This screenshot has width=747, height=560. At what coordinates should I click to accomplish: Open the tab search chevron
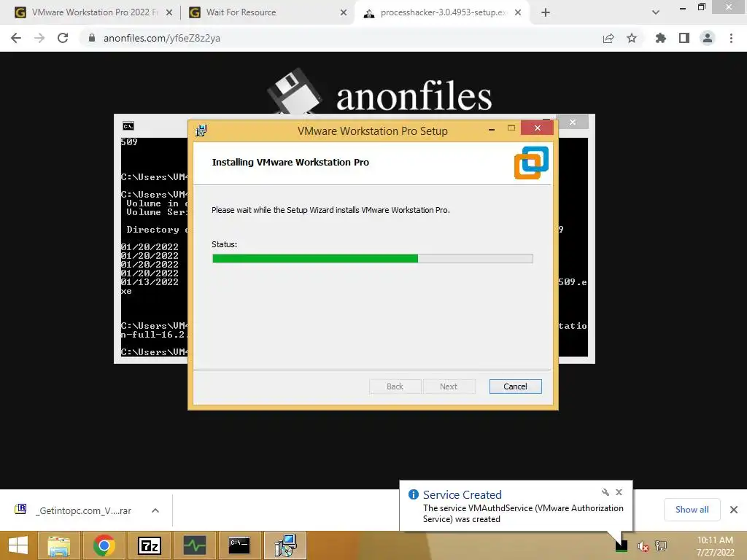[656, 12]
